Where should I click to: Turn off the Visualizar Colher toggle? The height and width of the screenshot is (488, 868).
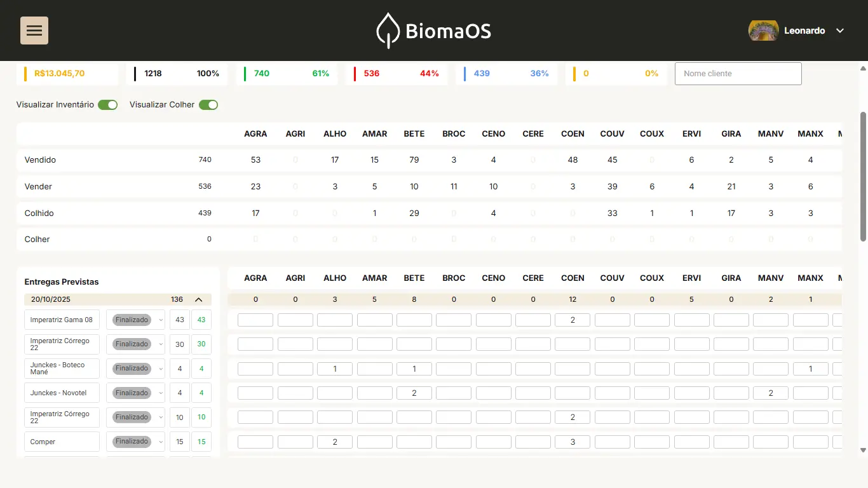(208, 105)
